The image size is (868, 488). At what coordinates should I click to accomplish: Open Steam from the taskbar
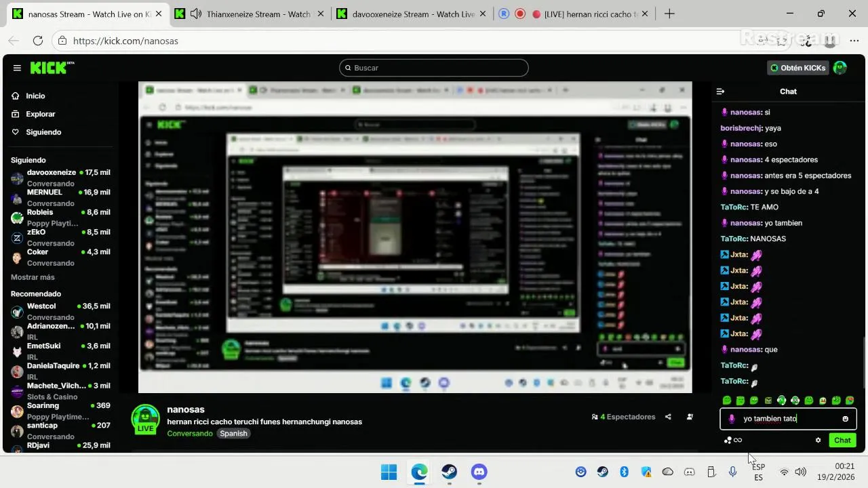[x=449, y=472]
